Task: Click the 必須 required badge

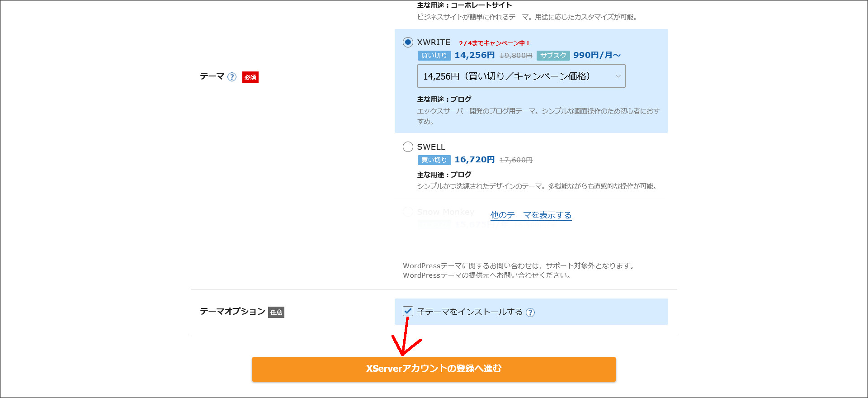Action: click(250, 77)
